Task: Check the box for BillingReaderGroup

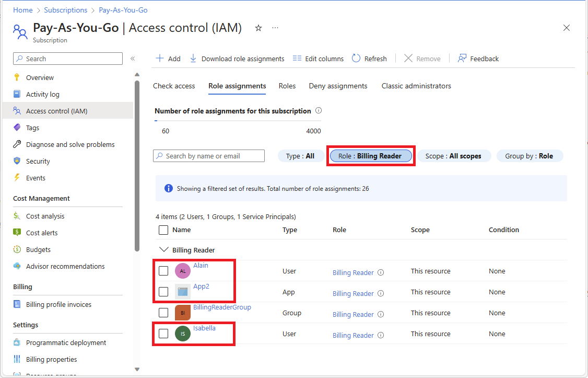Action: pyautogui.click(x=163, y=312)
